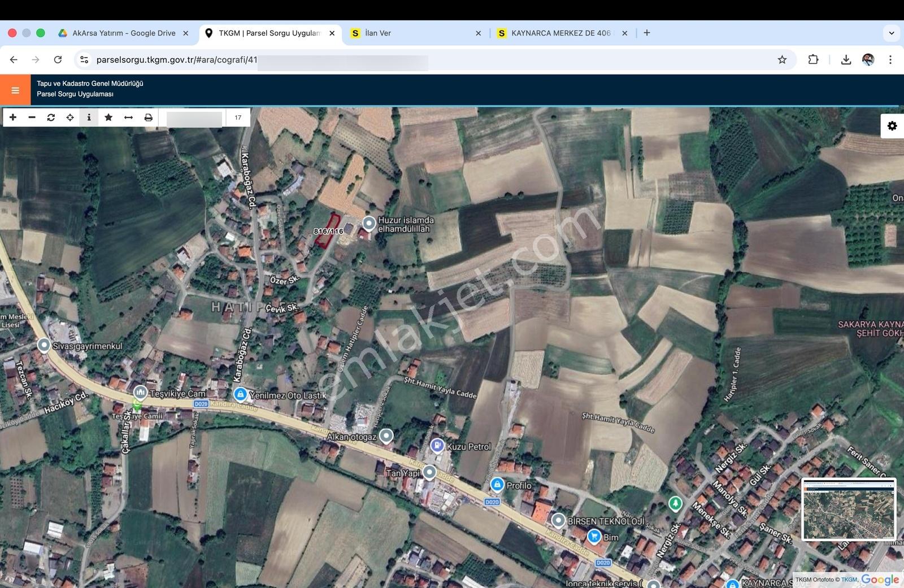Click the Huzur islamda map pin
Screen dimensions: 904x588
pyautogui.click(x=369, y=224)
